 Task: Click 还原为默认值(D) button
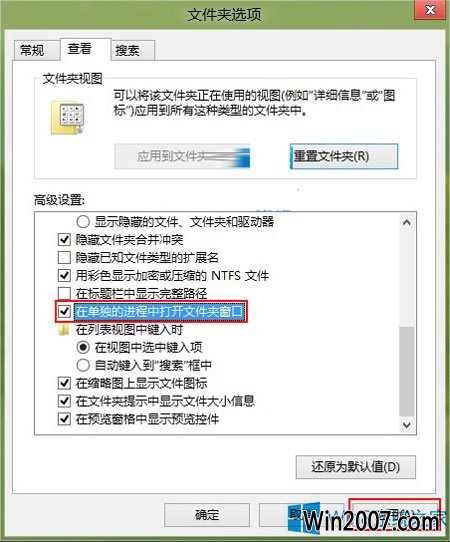click(356, 467)
